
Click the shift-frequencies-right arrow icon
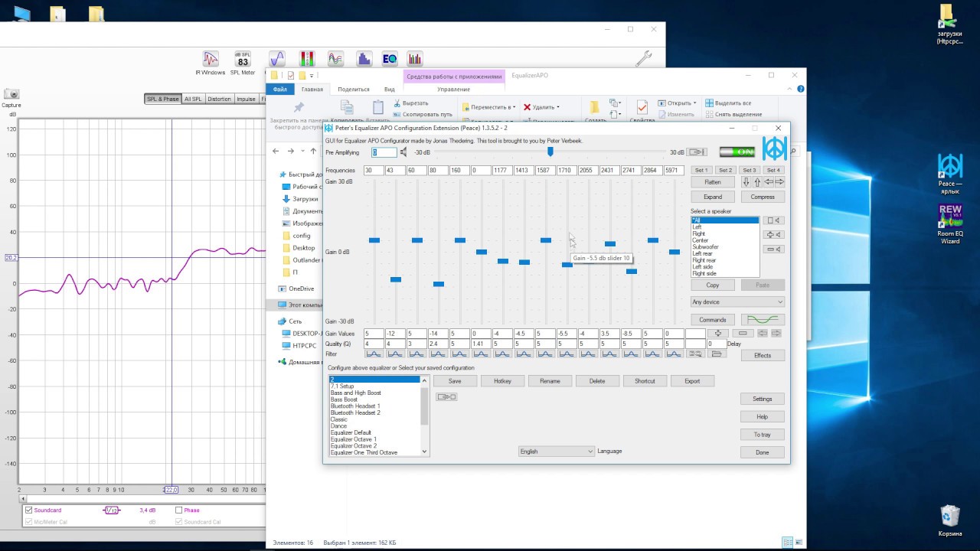coord(779,182)
